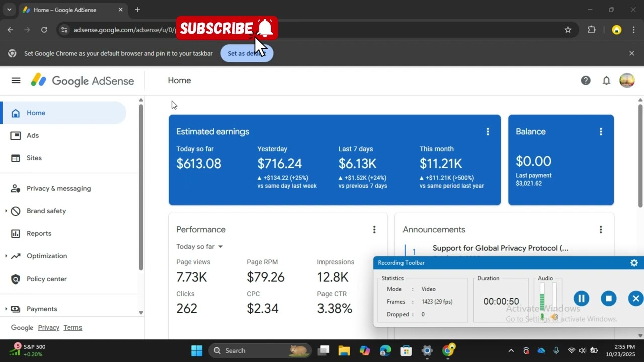Open the account profile avatar
The image size is (644, 362).
[627, 80]
